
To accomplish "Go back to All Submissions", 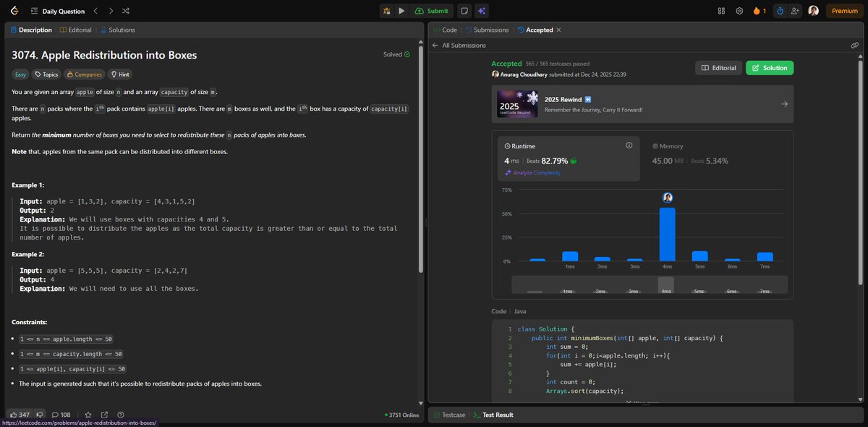I will 459,45.
